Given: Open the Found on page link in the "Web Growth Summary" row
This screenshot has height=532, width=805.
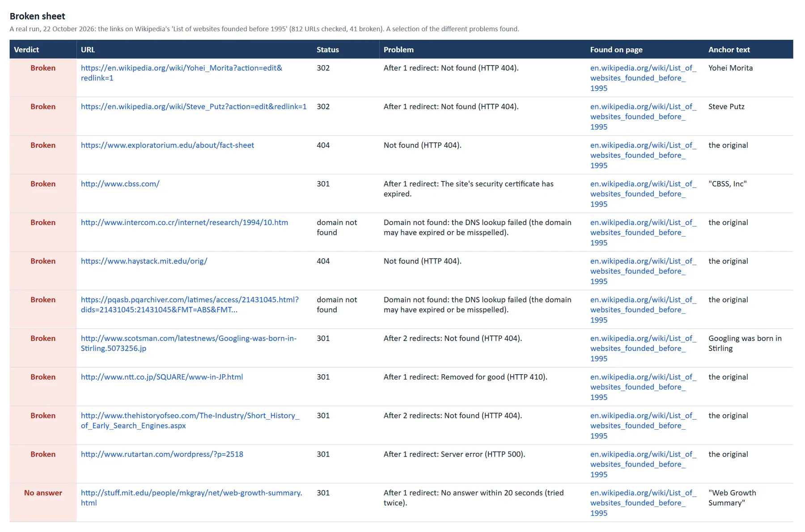Looking at the screenshot, I should [x=643, y=503].
